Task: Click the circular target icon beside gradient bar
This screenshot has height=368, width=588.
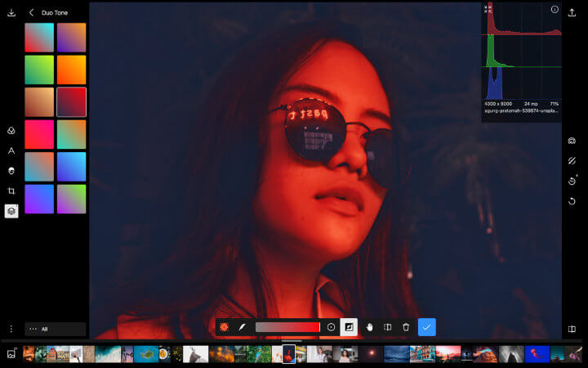Action: 331,327
